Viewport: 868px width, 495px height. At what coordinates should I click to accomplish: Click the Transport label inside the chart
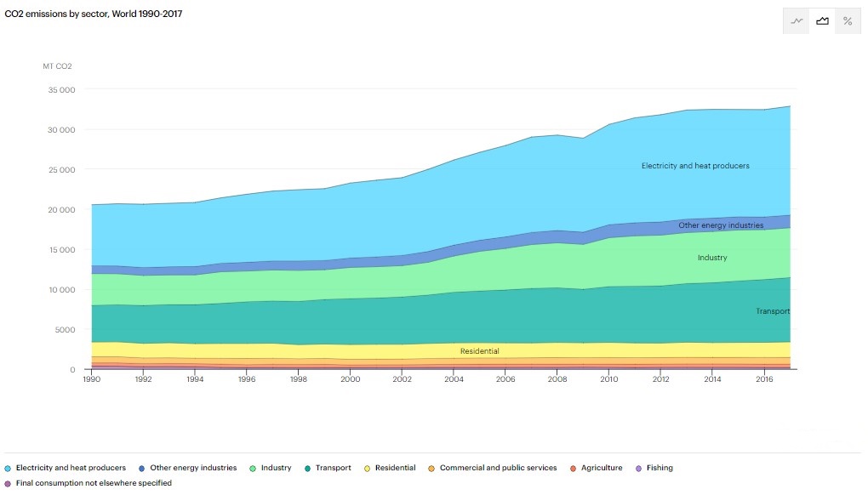click(773, 311)
